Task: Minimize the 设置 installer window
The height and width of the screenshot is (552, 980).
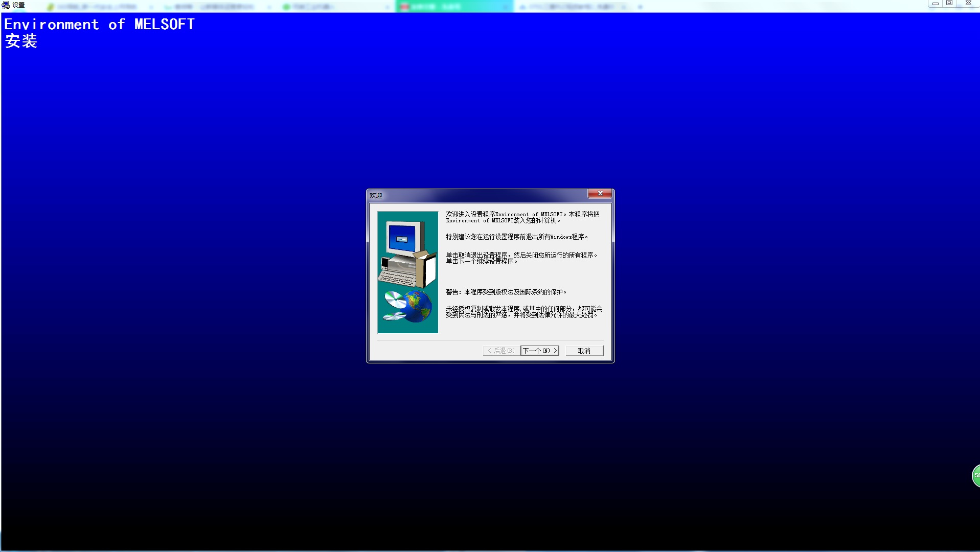Action: pyautogui.click(x=935, y=4)
